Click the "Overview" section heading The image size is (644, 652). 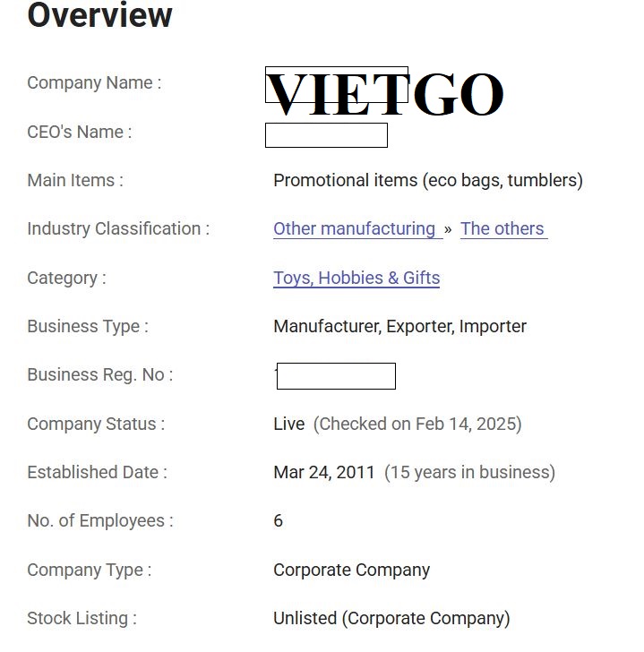[99, 15]
